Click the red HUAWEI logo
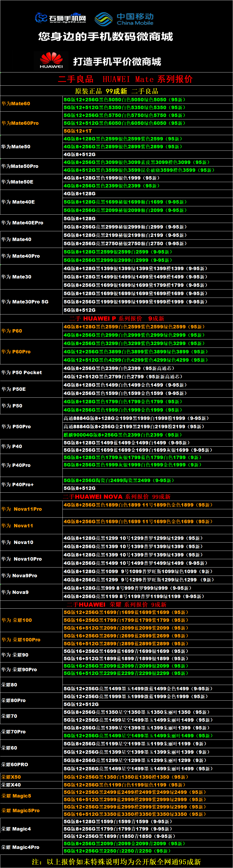 point(51,61)
